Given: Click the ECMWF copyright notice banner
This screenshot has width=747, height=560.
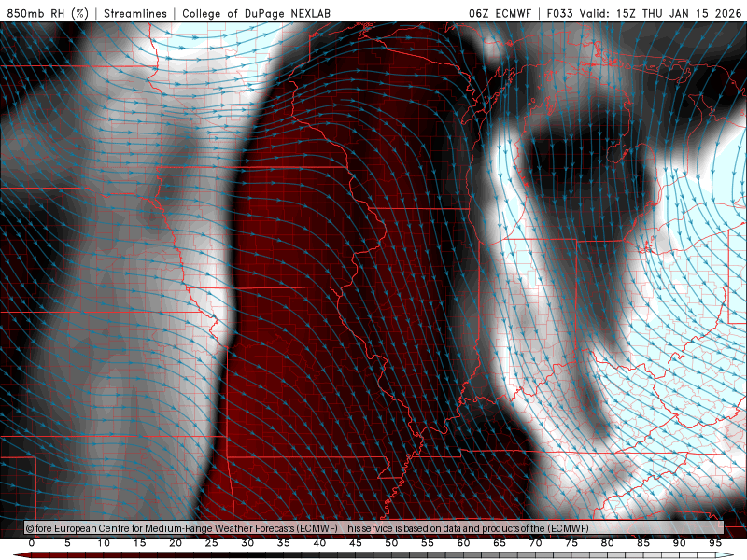Looking at the screenshot, I should pyautogui.click(x=373, y=528).
